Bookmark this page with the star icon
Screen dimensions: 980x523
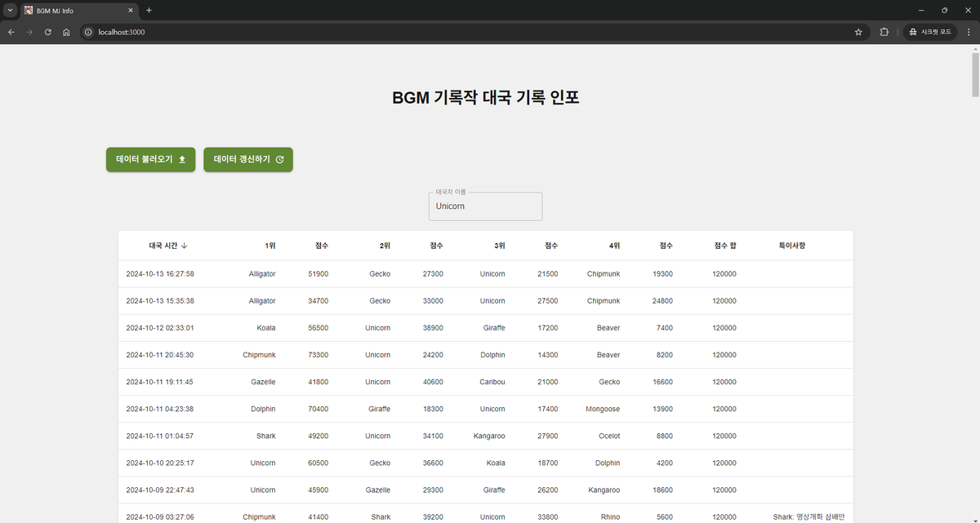[x=858, y=32]
